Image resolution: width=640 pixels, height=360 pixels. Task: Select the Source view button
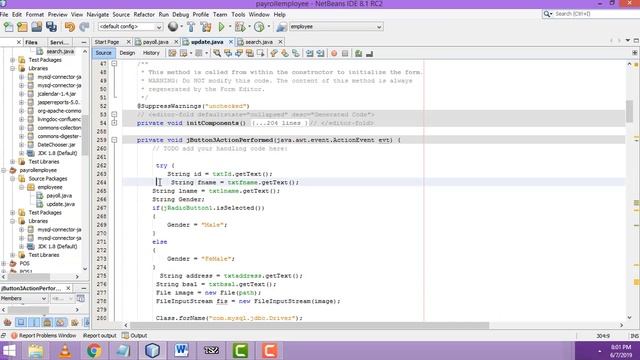(103, 53)
